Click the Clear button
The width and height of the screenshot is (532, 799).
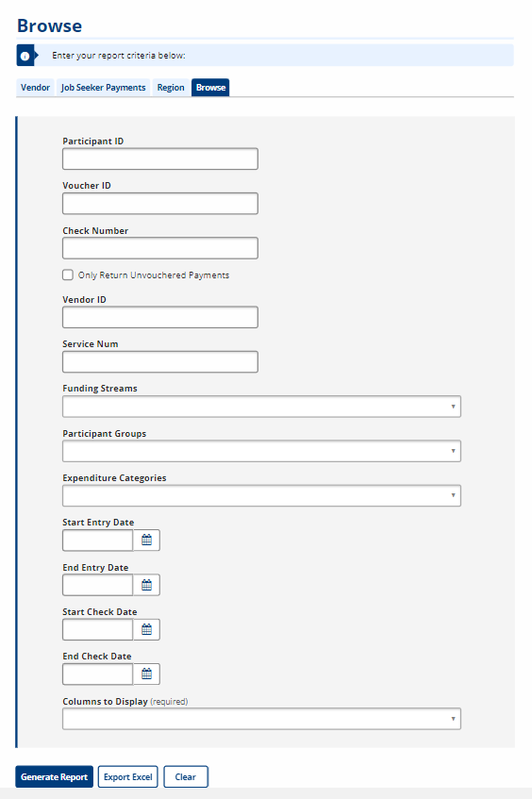pyautogui.click(x=186, y=777)
